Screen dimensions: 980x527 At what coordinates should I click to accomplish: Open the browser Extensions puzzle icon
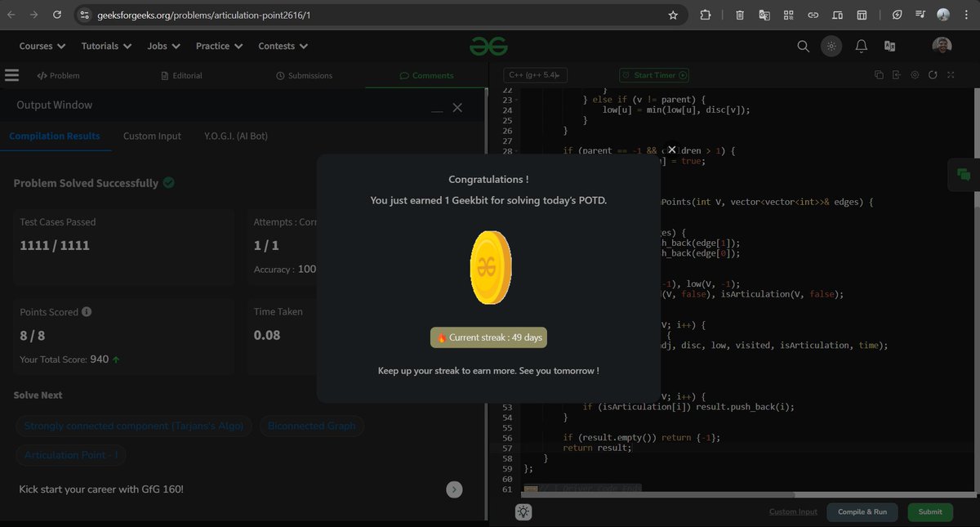click(706, 15)
